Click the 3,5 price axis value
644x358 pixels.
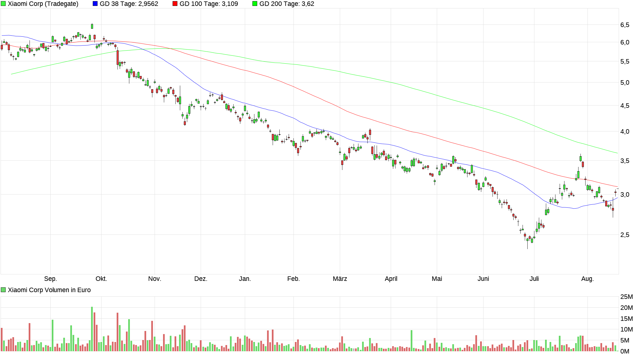pos(625,161)
